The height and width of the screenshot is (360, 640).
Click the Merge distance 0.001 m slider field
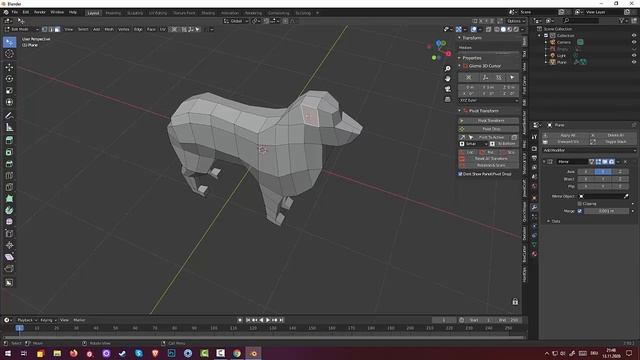click(607, 211)
